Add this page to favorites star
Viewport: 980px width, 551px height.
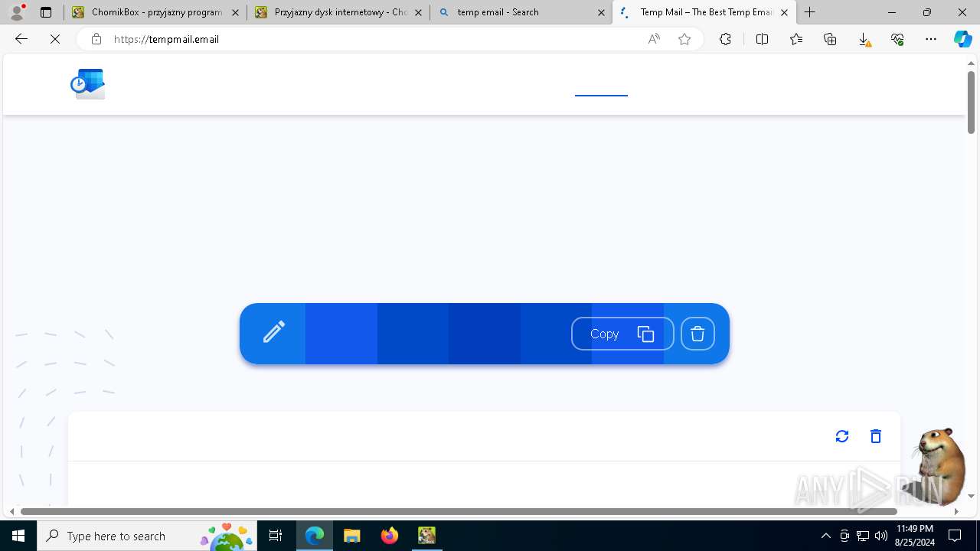684,39
